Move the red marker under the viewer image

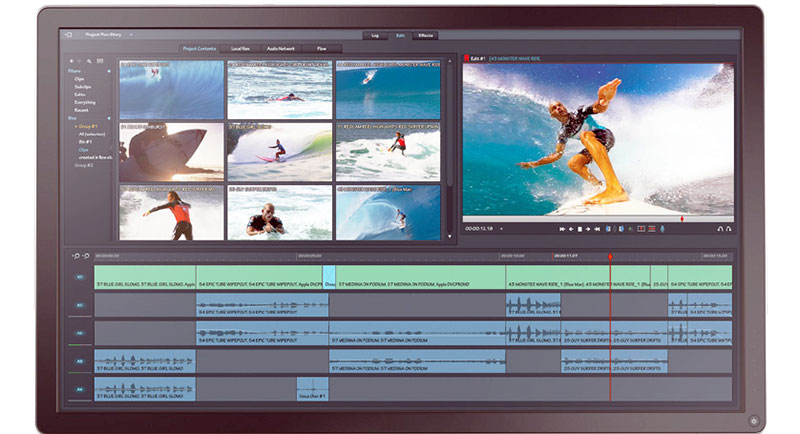(x=682, y=219)
